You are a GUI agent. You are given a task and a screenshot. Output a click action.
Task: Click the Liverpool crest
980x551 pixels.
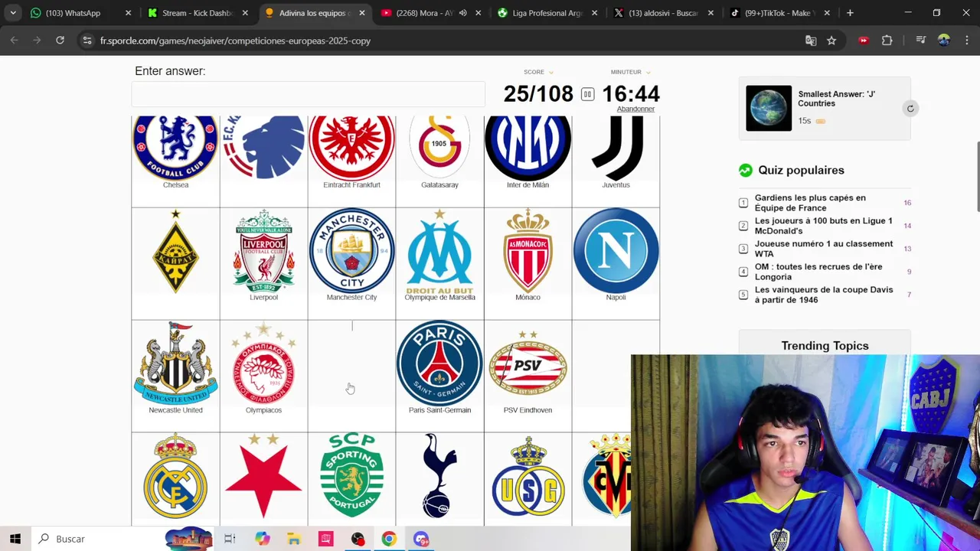pyautogui.click(x=263, y=250)
